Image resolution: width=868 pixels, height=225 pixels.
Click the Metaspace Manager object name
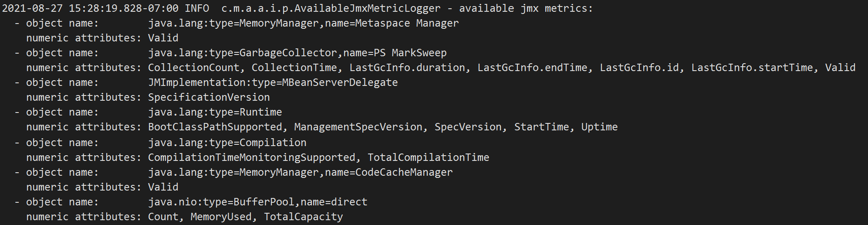(x=304, y=23)
